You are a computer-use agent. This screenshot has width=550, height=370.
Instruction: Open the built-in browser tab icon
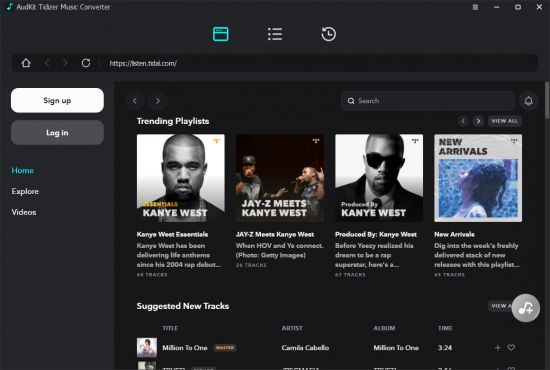pyautogui.click(x=221, y=34)
